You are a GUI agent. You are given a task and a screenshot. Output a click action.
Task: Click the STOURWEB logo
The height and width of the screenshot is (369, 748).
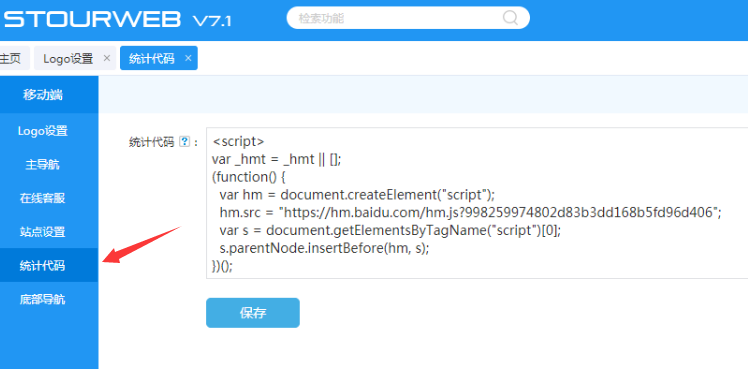click(93, 19)
